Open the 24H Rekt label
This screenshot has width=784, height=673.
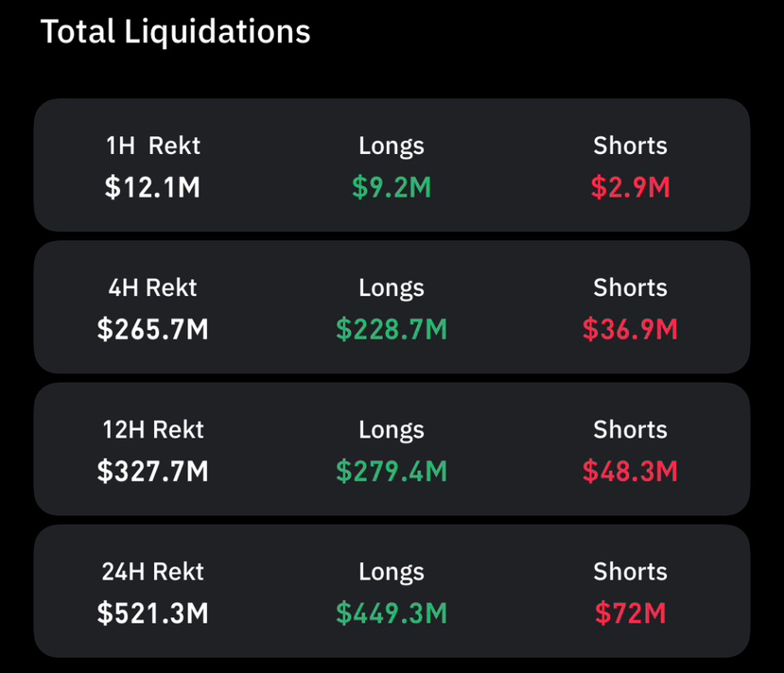[153, 572]
